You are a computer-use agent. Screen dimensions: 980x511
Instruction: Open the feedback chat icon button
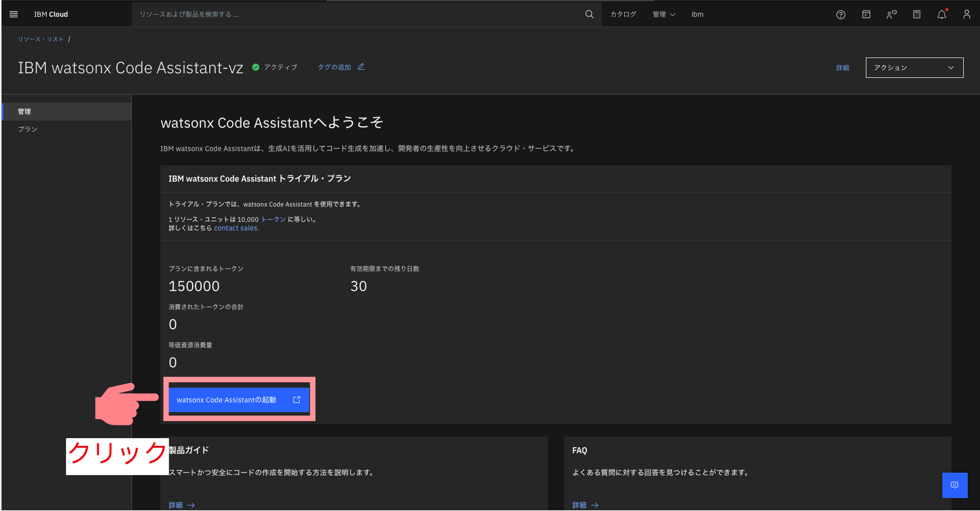(954, 485)
